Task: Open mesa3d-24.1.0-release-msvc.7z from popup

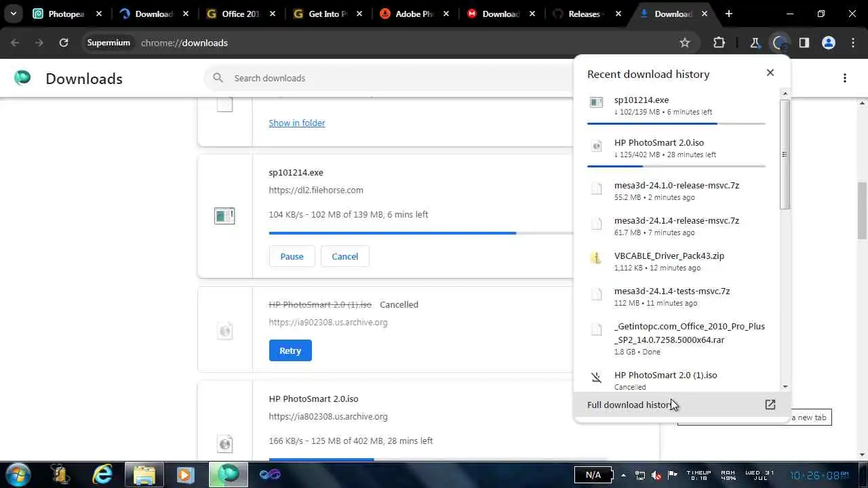Action: [x=676, y=190]
